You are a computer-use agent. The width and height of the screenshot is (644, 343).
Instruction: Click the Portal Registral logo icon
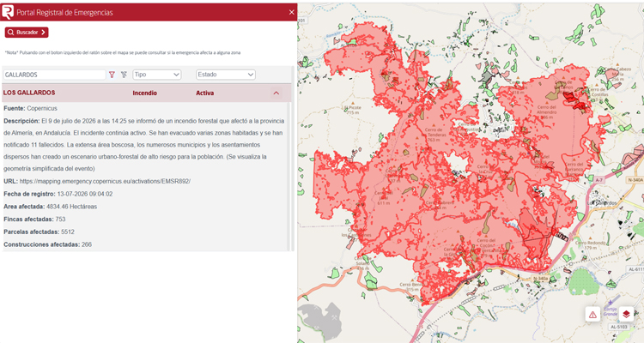tap(8, 12)
